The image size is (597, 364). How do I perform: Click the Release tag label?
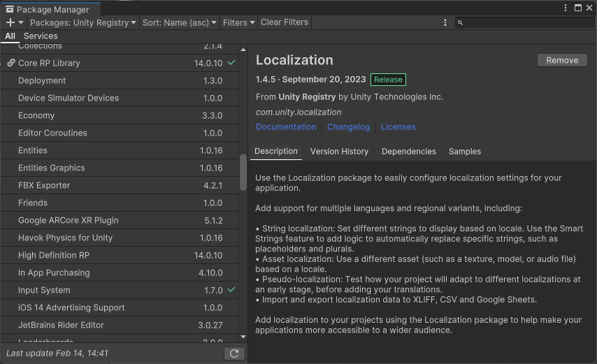[388, 80]
